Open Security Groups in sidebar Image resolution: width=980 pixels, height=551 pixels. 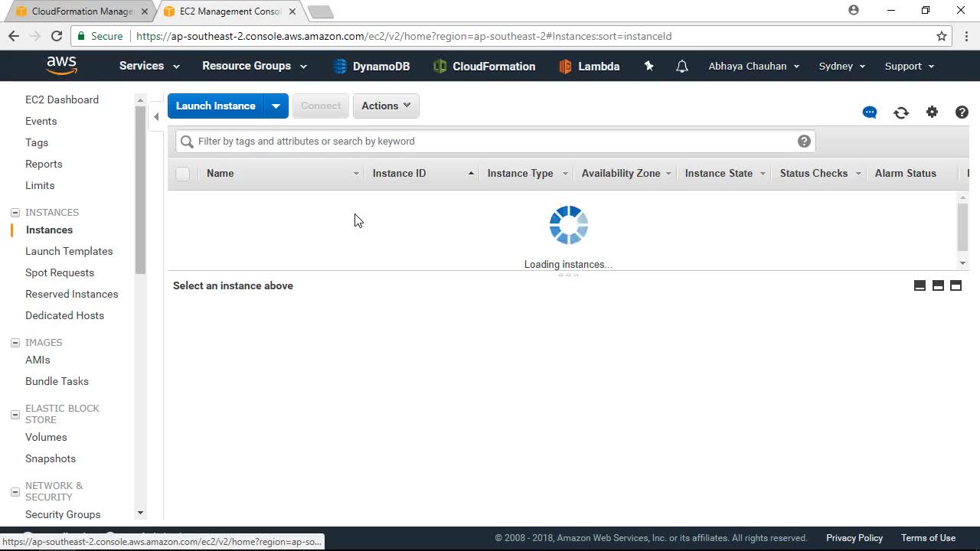point(63,514)
